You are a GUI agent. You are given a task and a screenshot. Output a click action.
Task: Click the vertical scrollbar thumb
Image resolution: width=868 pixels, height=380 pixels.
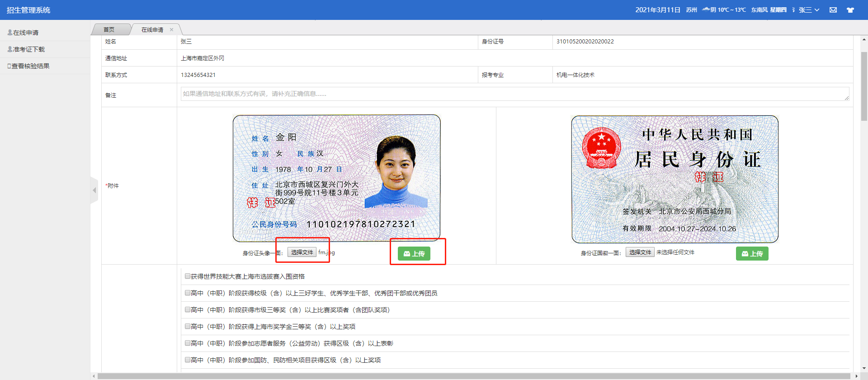tap(864, 86)
